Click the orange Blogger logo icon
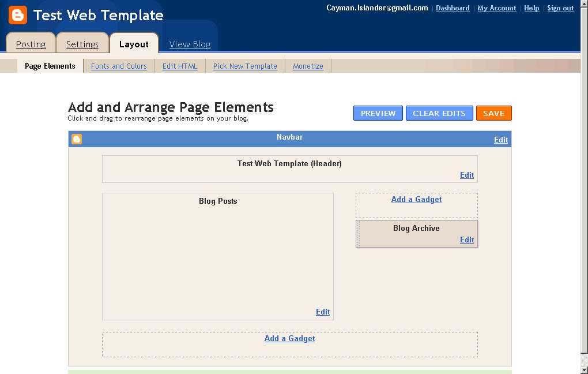The height and width of the screenshot is (374, 588). coord(18,15)
